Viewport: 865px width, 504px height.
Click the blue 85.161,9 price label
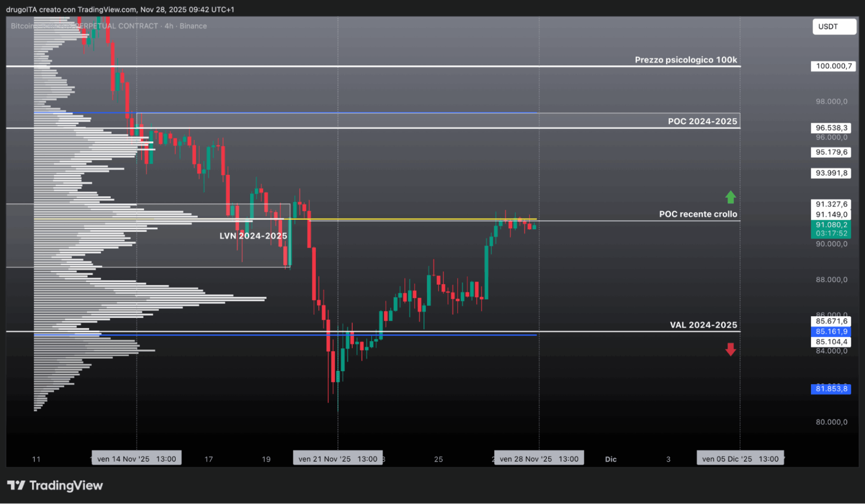pyautogui.click(x=831, y=331)
